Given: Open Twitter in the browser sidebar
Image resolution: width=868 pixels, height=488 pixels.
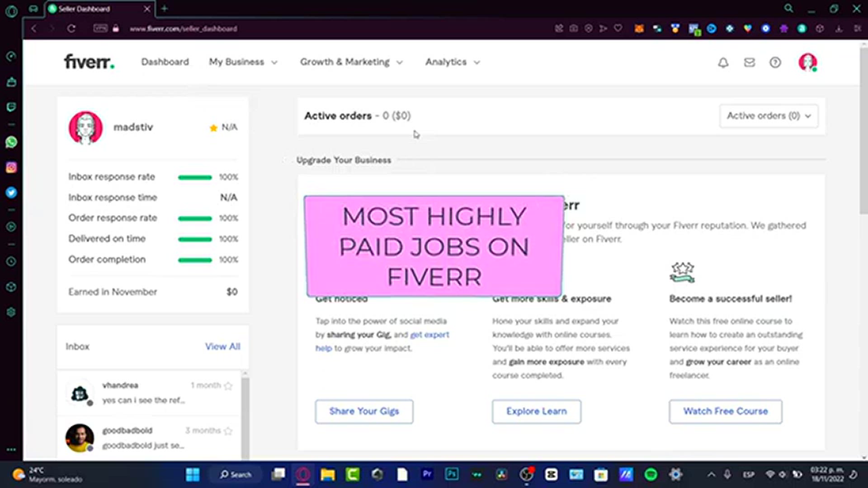Looking at the screenshot, I should pyautogui.click(x=11, y=193).
